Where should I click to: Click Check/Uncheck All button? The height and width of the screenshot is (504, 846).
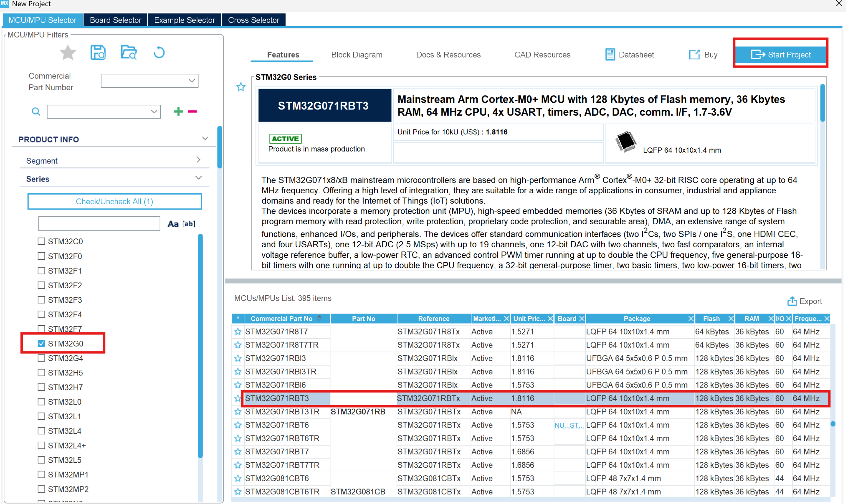pyautogui.click(x=114, y=202)
